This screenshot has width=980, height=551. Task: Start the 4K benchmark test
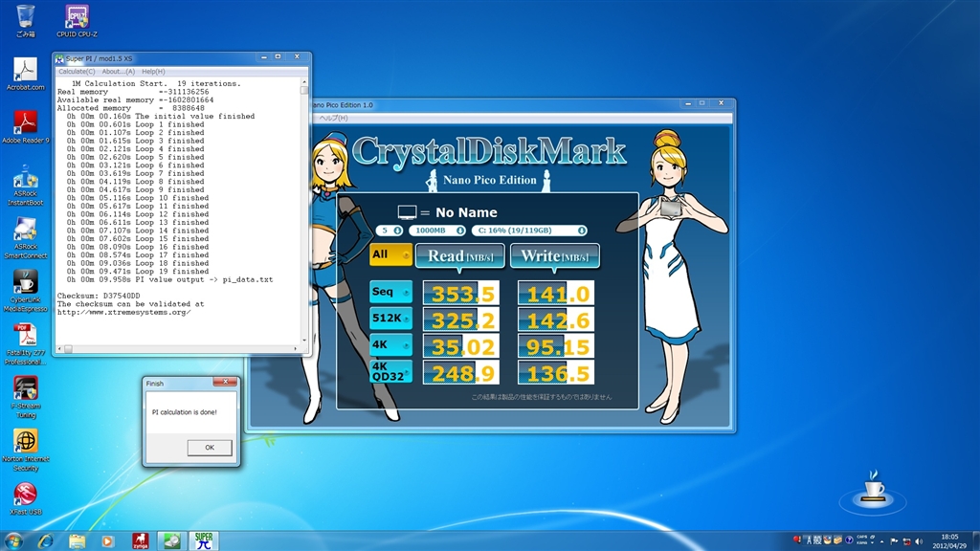pos(390,344)
